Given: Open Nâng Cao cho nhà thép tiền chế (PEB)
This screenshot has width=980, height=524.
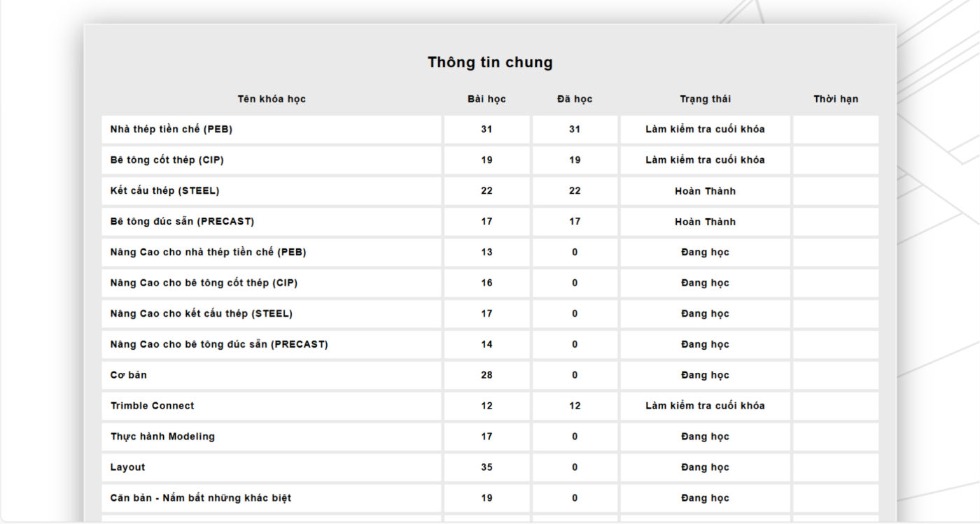Looking at the screenshot, I should (208, 253).
